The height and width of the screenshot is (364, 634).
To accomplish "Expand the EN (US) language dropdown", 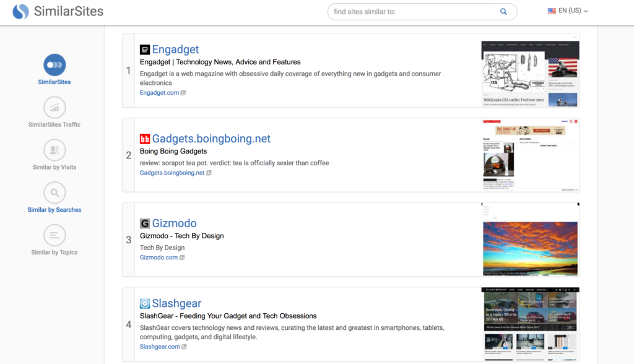I will coord(568,11).
